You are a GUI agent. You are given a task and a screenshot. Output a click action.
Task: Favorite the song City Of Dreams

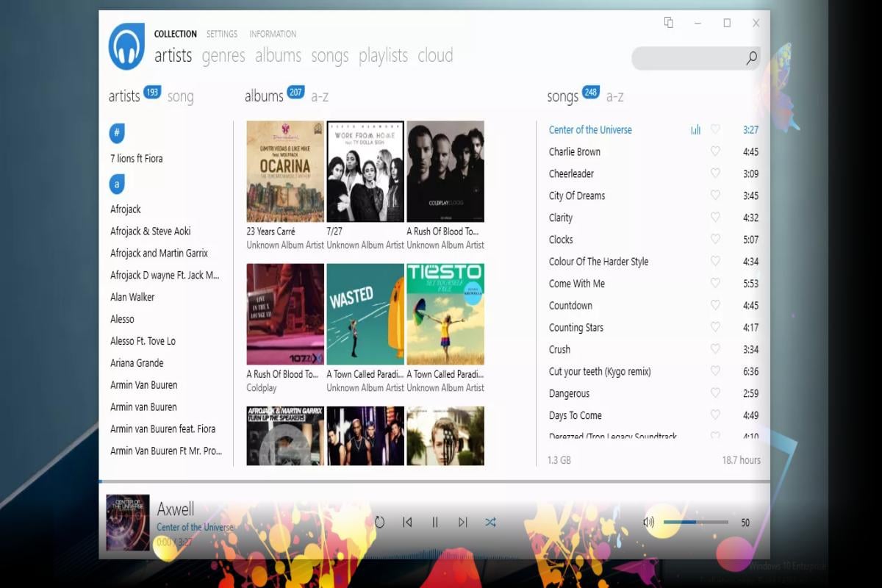click(x=715, y=196)
